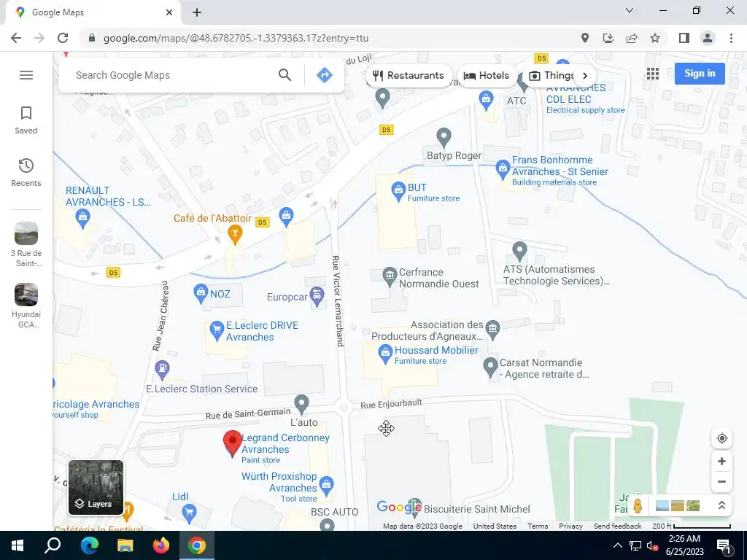
Task: Open the Google apps grid
Action: [653, 74]
